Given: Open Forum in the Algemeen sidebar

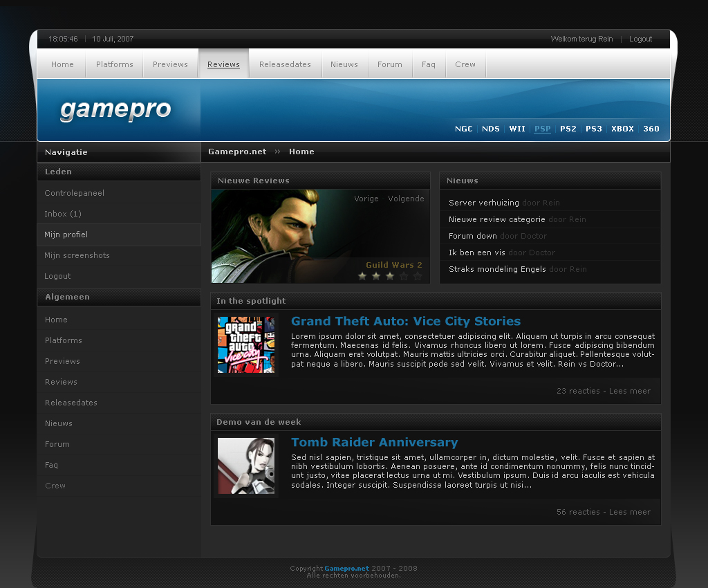Looking at the screenshot, I should coord(119,444).
